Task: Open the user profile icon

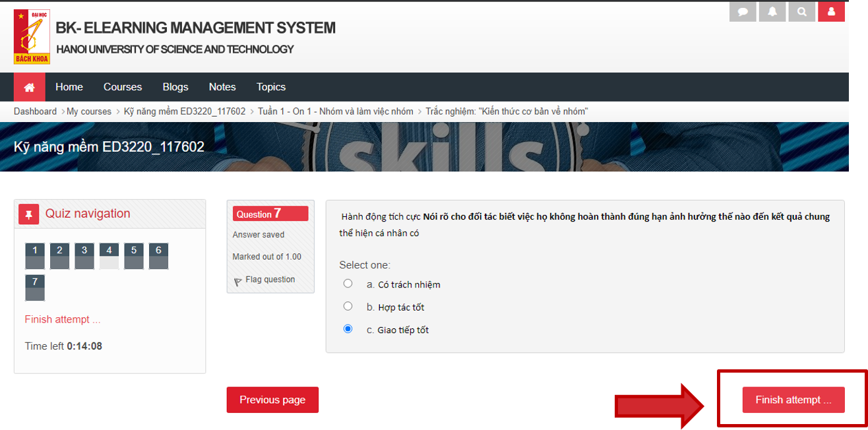Action: [831, 12]
